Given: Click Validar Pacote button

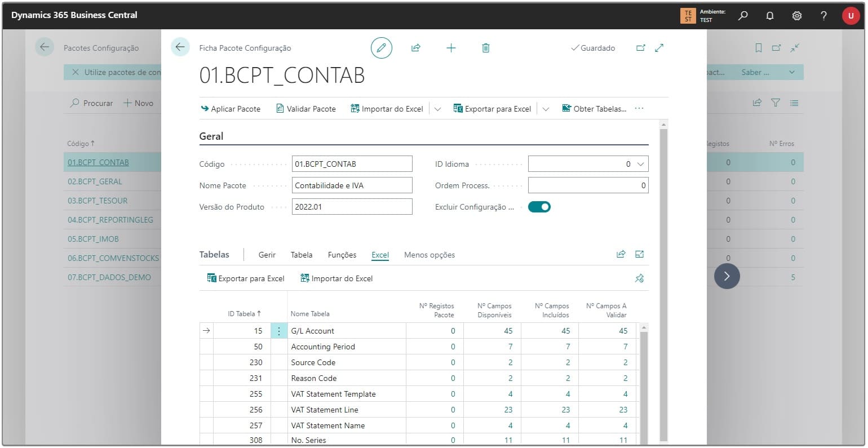Looking at the screenshot, I should coord(306,109).
